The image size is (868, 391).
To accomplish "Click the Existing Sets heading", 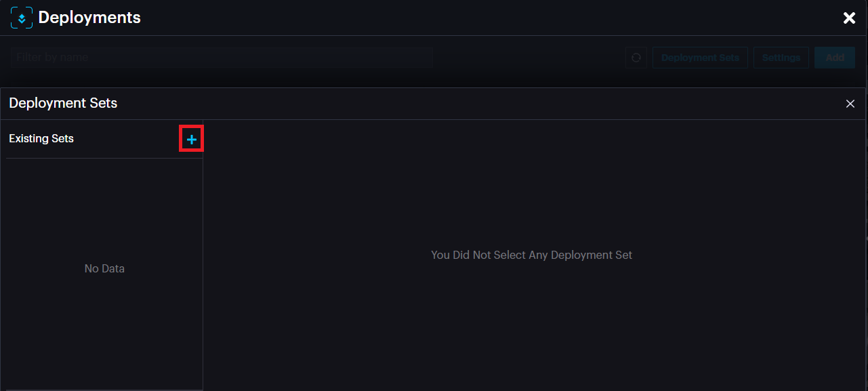I will [x=41, y=138].
